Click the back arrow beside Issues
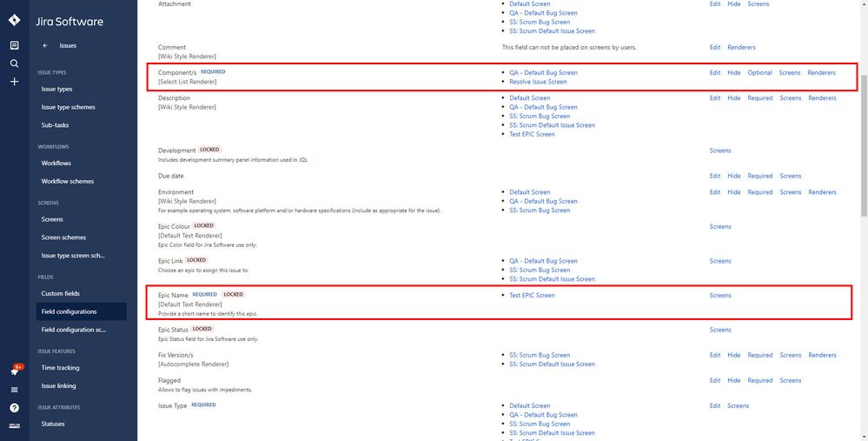The image size is (868, 441). click(x=45, y=46)
